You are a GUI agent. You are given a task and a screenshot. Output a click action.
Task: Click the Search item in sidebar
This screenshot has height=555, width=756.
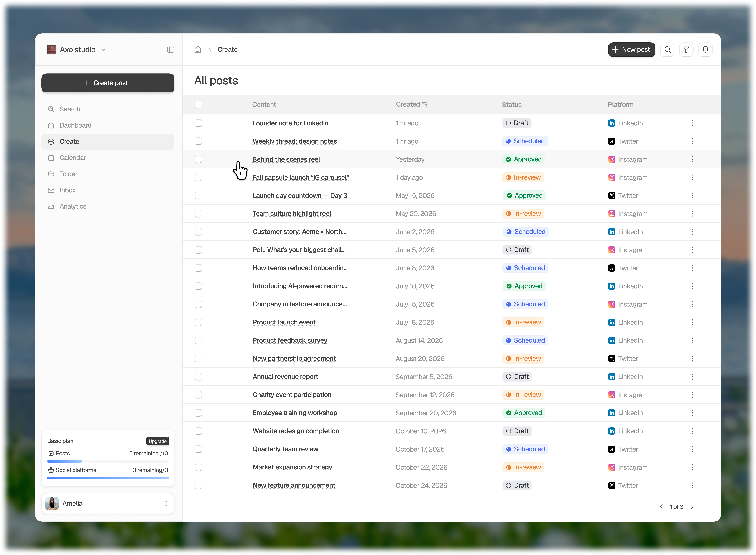[x=108, y=109]
